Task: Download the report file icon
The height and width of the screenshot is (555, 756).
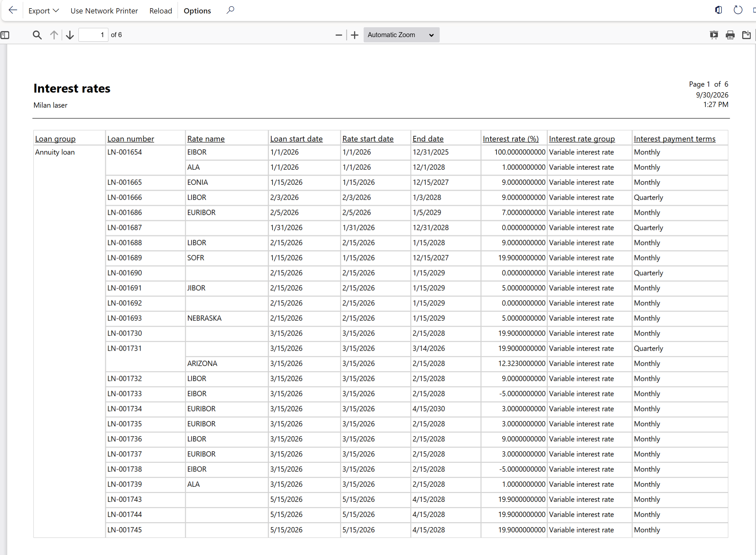Action: coord(746,35)
